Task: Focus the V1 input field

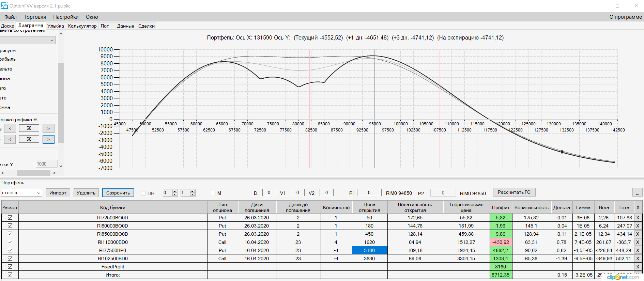Action: (x=298, y=193)
